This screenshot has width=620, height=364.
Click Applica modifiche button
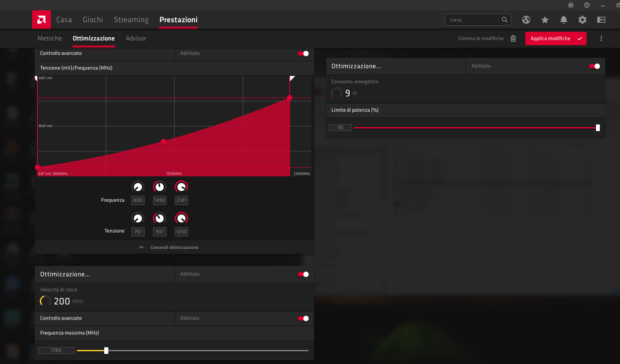tap(556, 38)
